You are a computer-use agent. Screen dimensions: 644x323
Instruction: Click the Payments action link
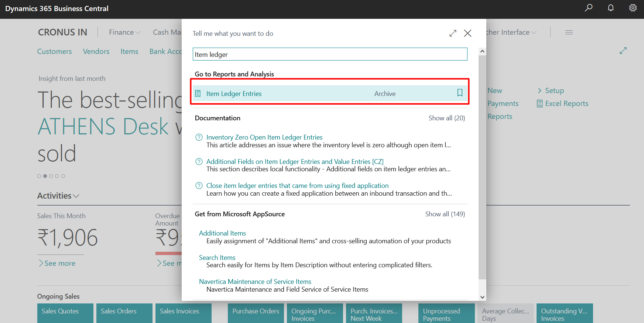[503, 104]
